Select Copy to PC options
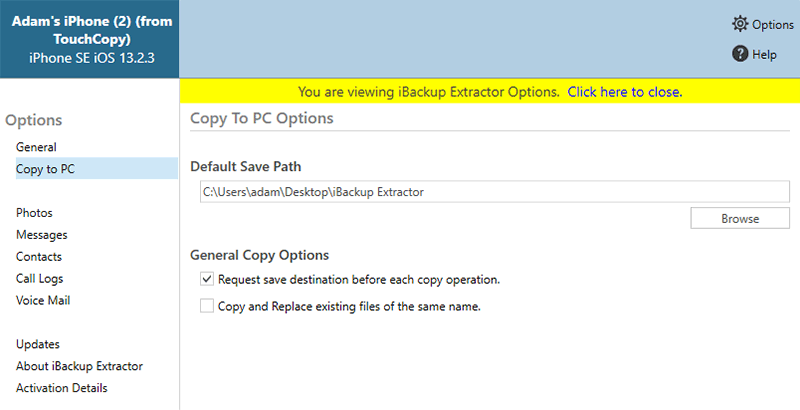The height and width of the screenshot is (410, 800). point(97,169)
